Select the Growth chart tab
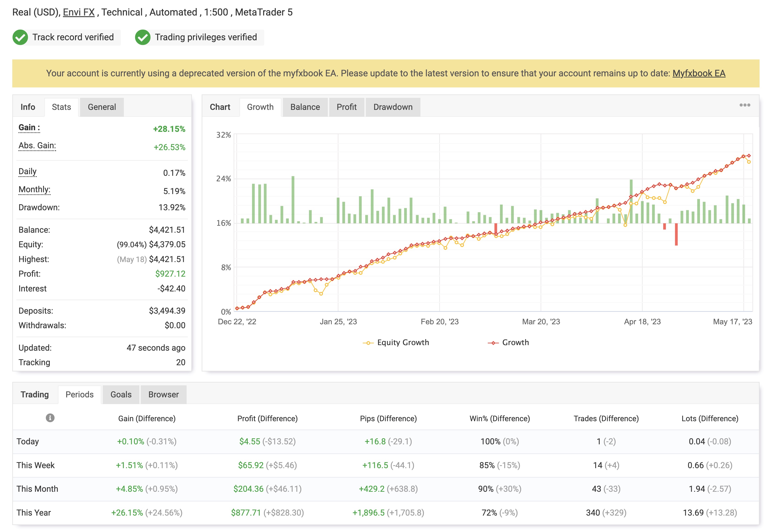Screen dimensions: 770x532 pyautogui.click(x=260, y=107)
